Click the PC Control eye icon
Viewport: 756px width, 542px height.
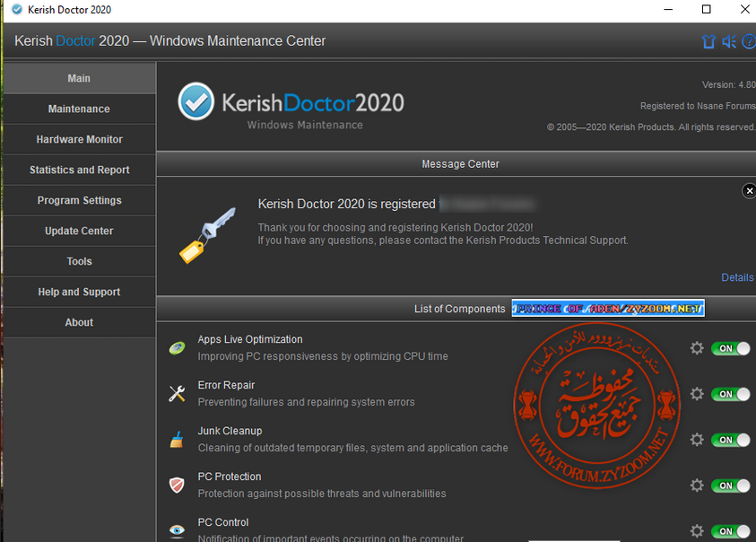click(x=177, y=530)
